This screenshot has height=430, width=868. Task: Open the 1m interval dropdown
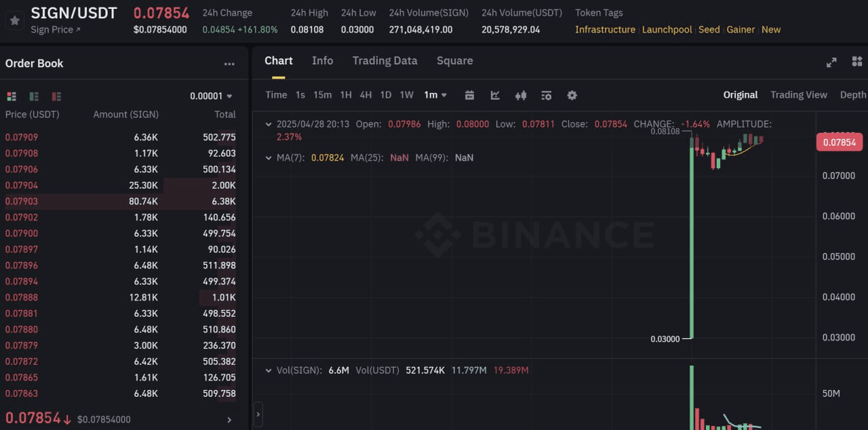435,95
